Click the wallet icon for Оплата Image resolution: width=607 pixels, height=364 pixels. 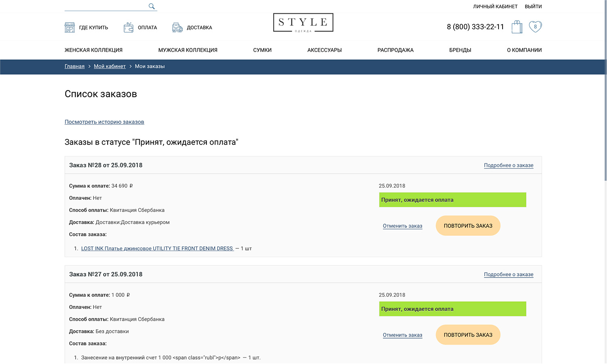[x=128, y=28]
